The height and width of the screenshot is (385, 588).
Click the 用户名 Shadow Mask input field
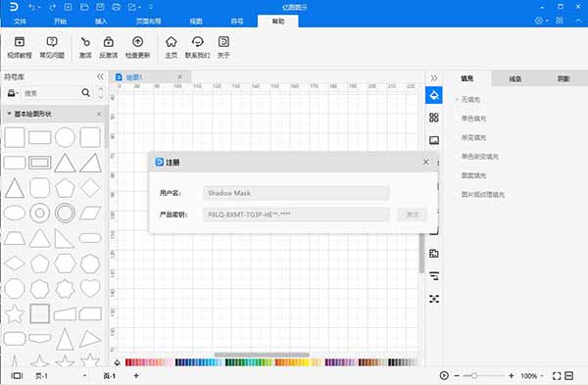(296, 193)
